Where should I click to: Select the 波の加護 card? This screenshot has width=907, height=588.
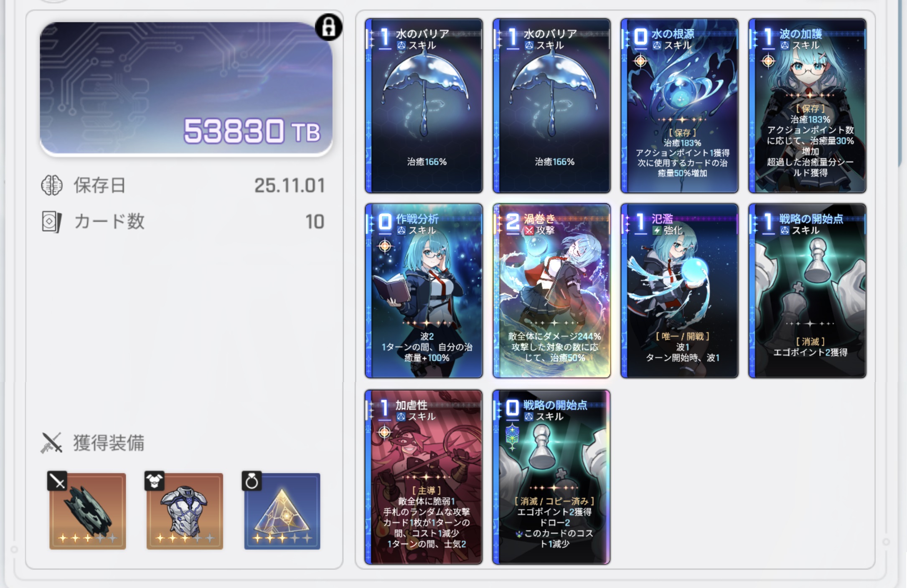click(807, 106)
